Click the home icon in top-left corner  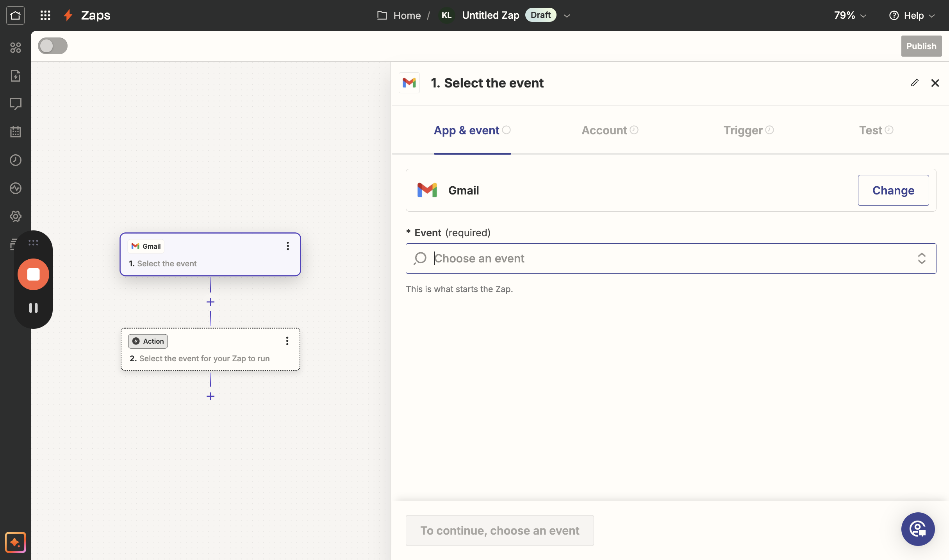(x=15, y=15)
